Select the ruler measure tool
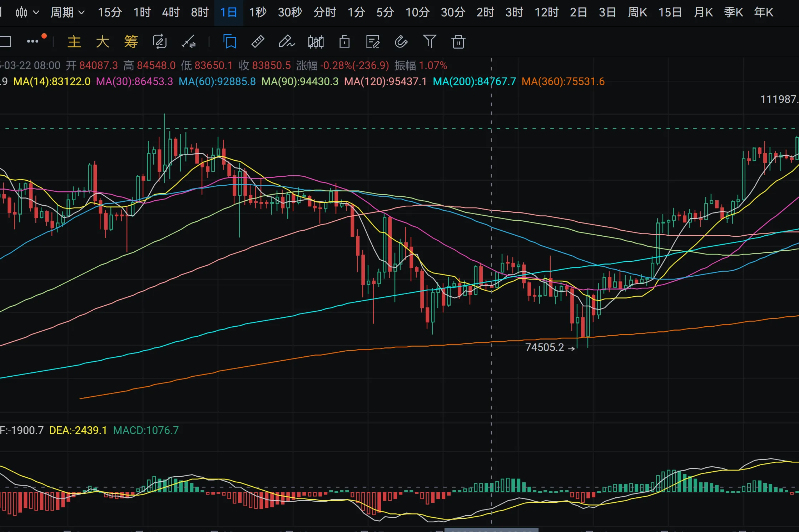 coord(258,41)
